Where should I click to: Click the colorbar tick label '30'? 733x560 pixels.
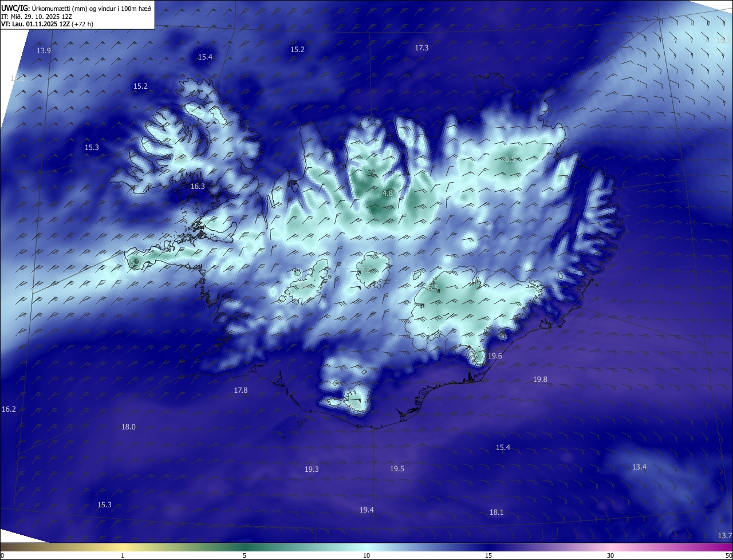pyautogui.click(x=610, y=556)
